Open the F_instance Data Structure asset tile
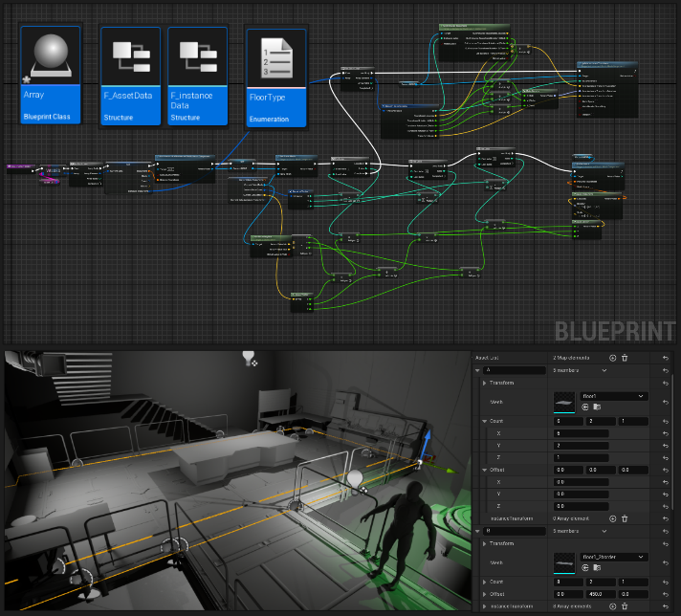This screenshot has height=616, width=681. coord(198,76)
